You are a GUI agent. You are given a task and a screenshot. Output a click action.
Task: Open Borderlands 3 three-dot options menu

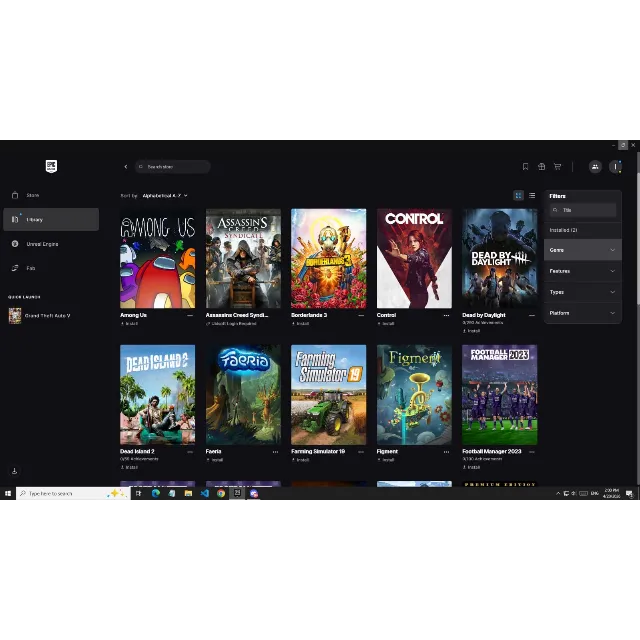(x=361, y=316)
